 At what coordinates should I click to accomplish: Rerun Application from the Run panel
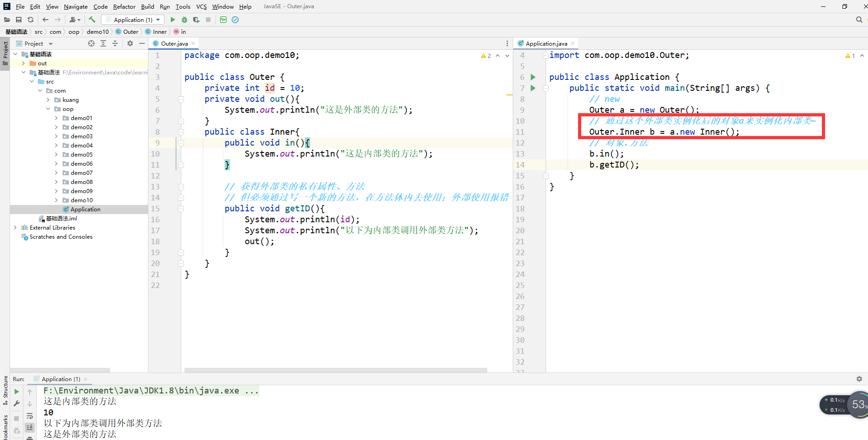17,392
